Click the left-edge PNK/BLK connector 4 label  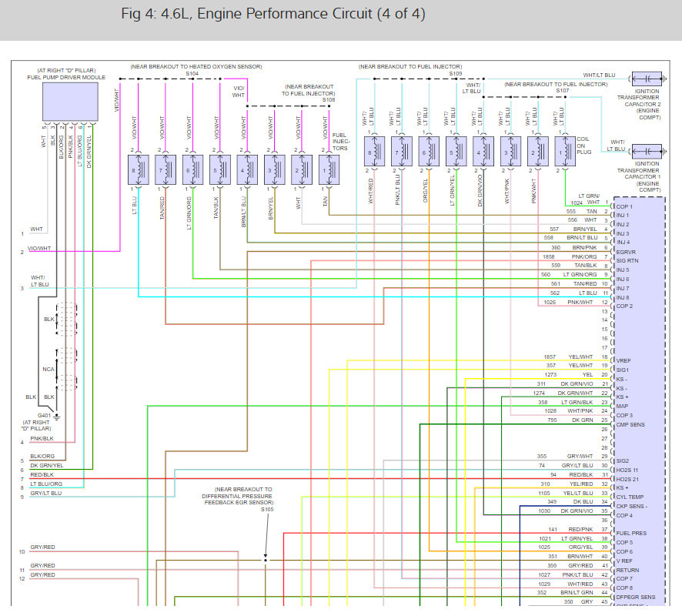(42, 438)
